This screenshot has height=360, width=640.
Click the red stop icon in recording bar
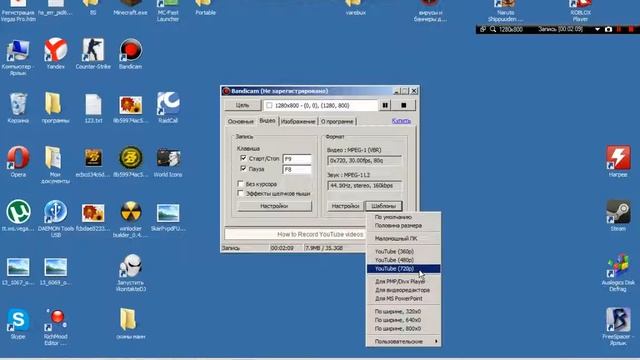coord(631,29)
